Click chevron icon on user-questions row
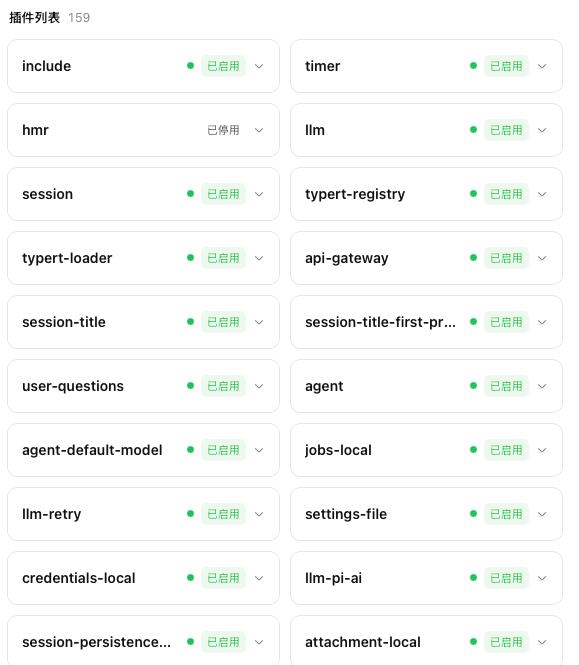 (x=259, y=386)
